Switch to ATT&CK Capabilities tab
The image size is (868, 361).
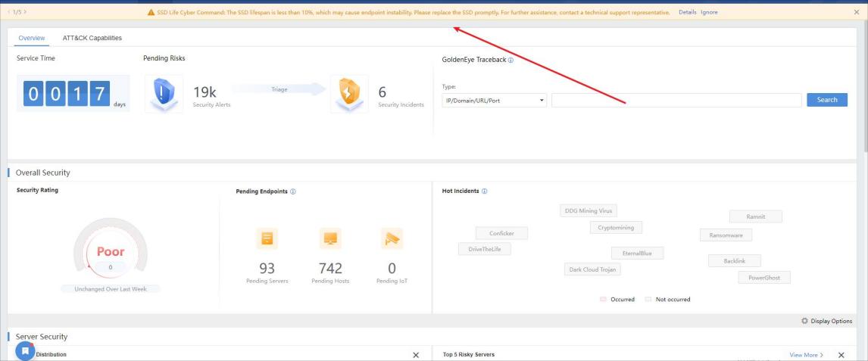(x=92, y=38)
